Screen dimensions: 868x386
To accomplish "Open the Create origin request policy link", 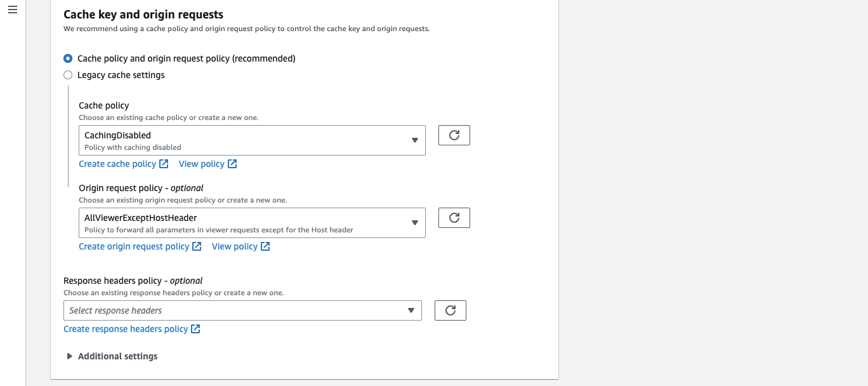I will [x=135, y=246].
